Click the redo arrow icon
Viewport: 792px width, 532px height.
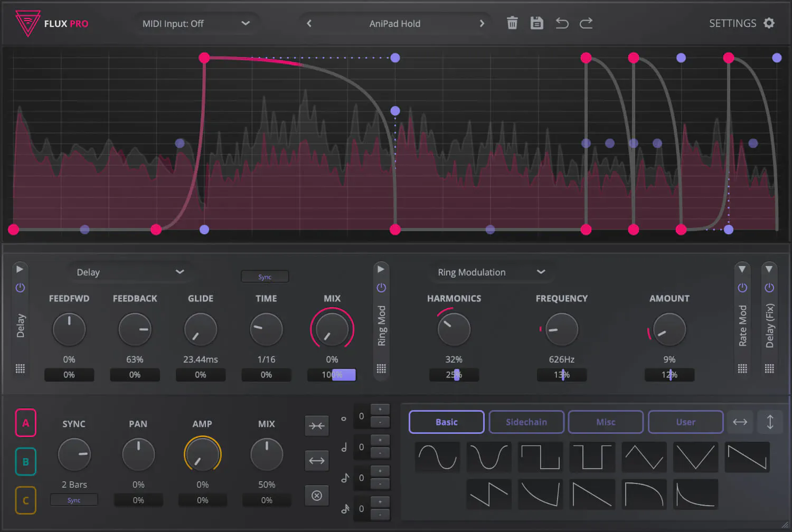[x=586, y=23]
